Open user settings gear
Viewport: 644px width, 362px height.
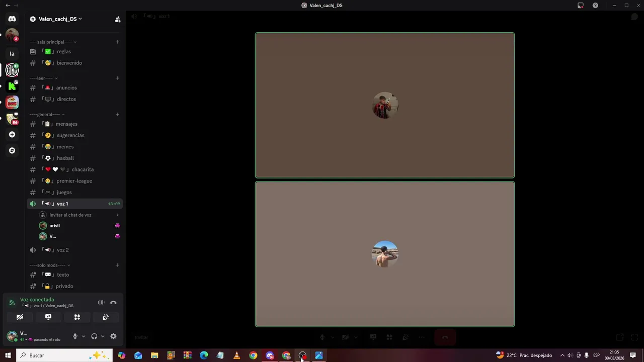(x=113, y=336)
